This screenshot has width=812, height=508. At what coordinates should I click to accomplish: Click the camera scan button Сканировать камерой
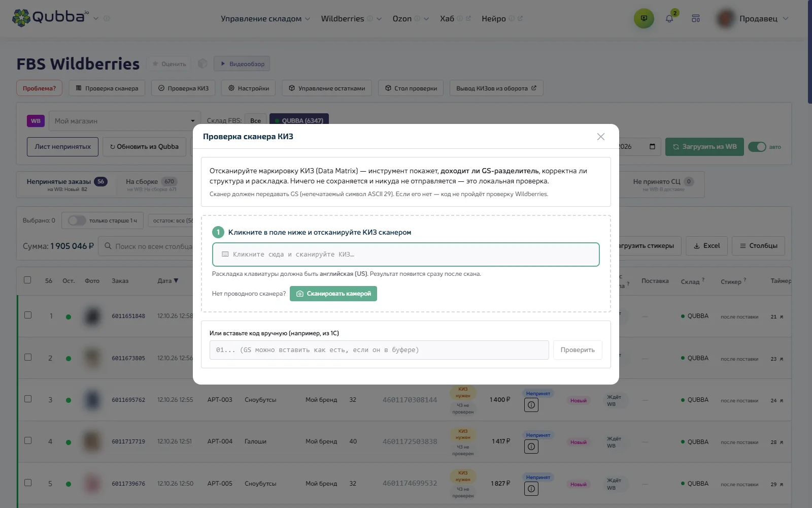(333, 294)
